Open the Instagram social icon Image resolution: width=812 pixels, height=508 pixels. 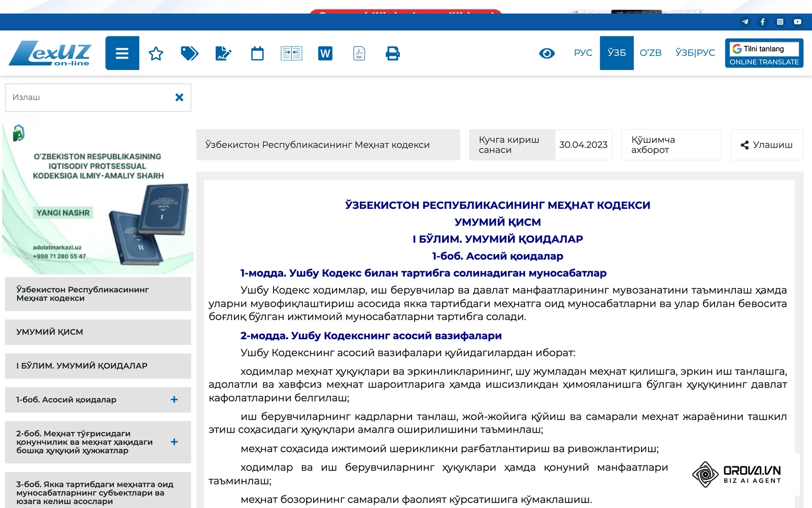[780, 22]
